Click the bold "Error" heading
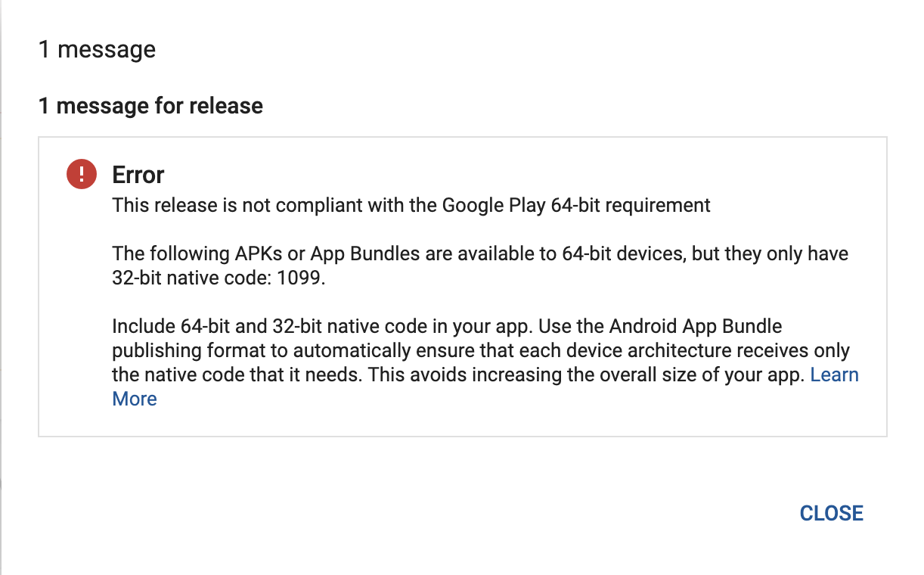 [138, 175]
